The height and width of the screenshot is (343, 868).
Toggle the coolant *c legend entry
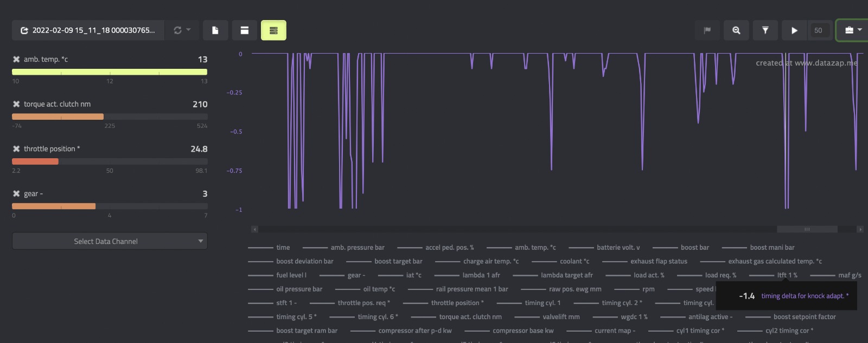point(574,261)
